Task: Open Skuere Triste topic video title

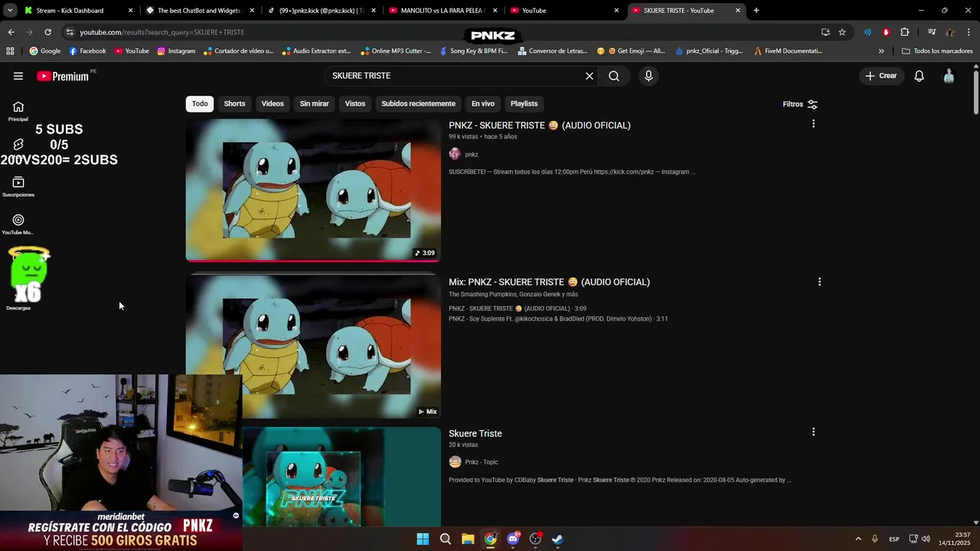Action: 475,434
